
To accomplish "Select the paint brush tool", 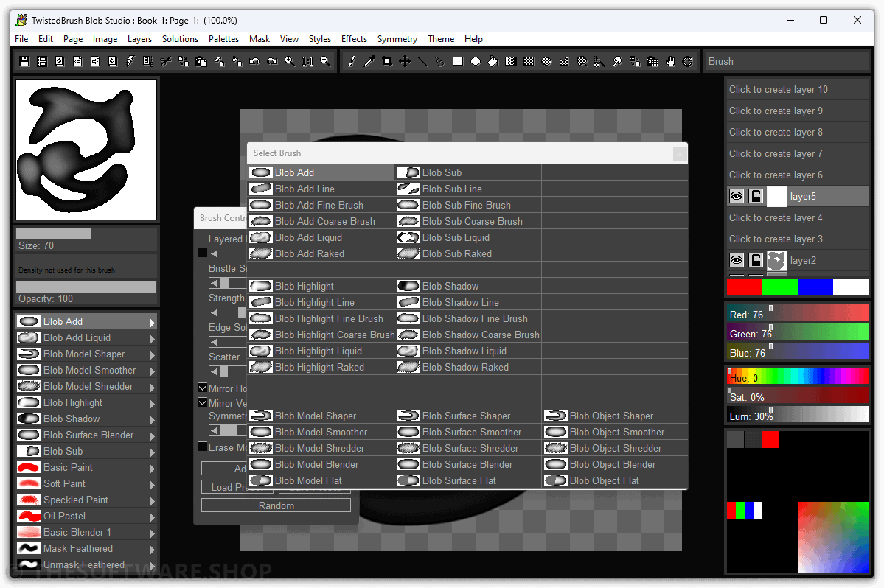I will [352, 61].
